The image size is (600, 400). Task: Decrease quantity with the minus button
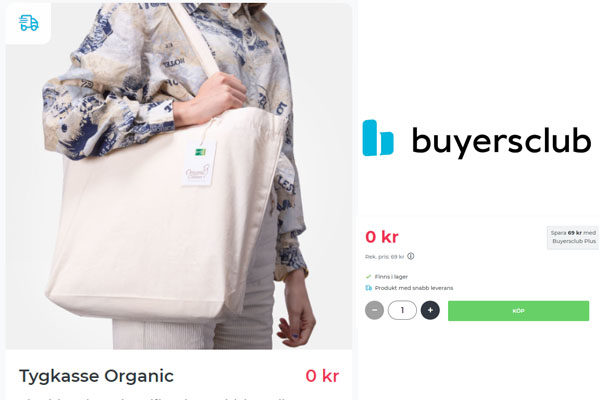[374, 310]
